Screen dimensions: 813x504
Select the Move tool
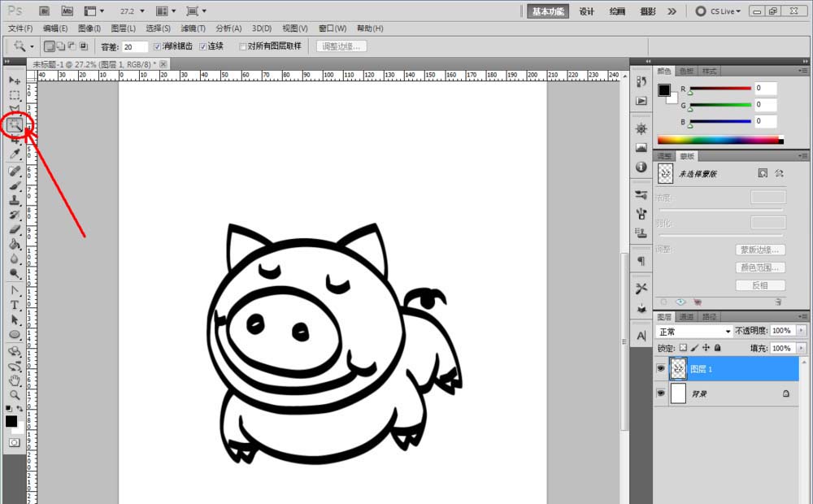click(x=15, y=80)
